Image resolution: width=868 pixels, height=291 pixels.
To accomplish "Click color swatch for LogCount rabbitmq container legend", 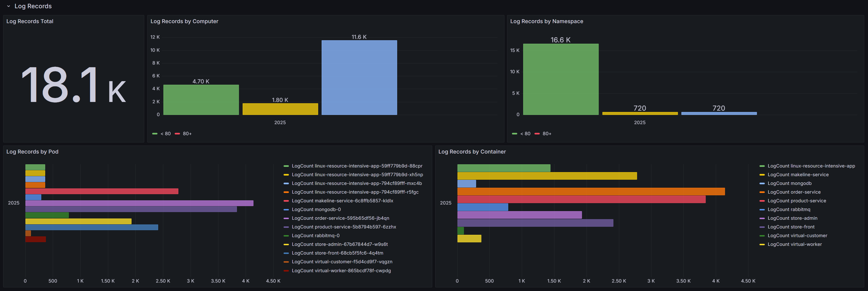I will click(762, 210).
